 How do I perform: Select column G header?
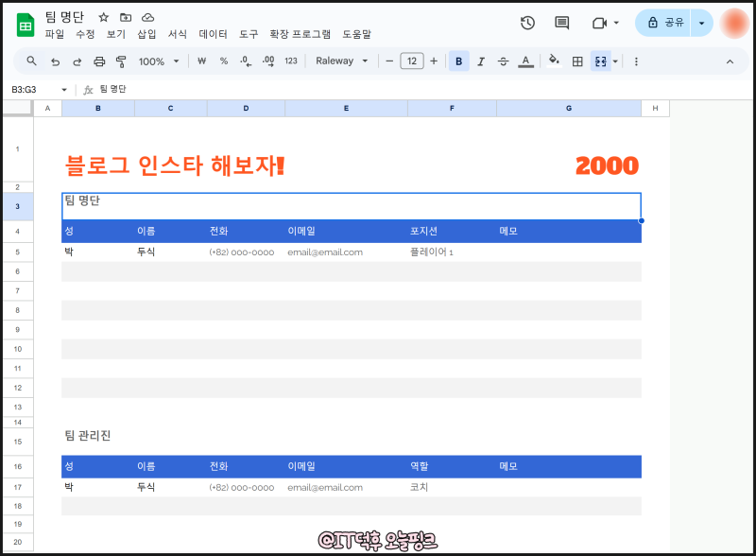569,108
